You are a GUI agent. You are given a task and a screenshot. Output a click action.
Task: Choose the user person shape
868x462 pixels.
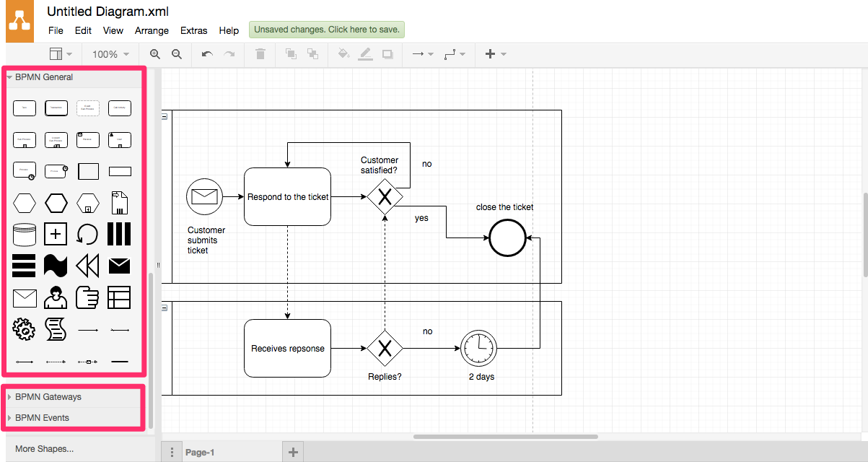pyautogui.click(x=56, y=297)
